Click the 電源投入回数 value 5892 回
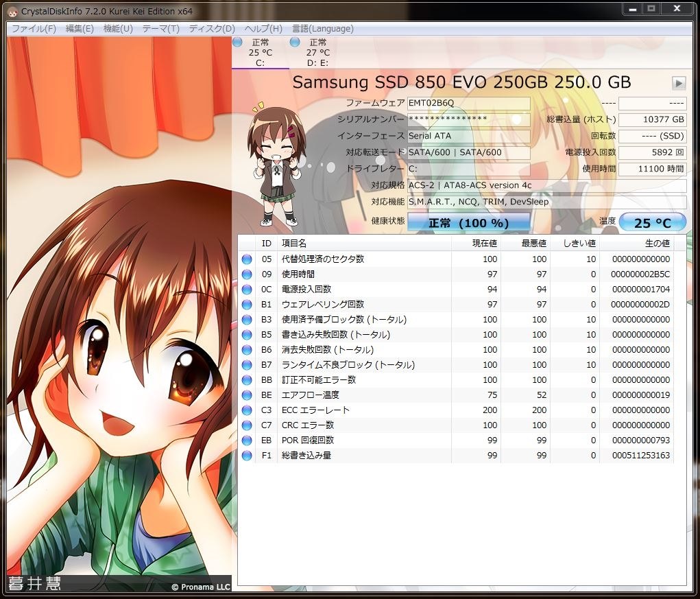The height and width of the screenshot is (599, 700). 653,152
